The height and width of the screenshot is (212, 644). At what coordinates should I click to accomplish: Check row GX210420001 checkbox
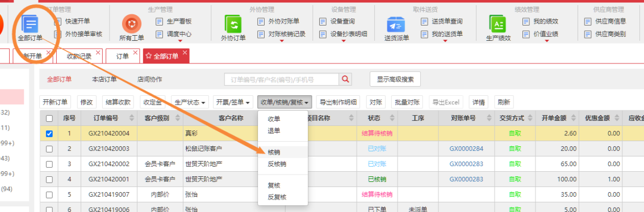click(49, 179)
